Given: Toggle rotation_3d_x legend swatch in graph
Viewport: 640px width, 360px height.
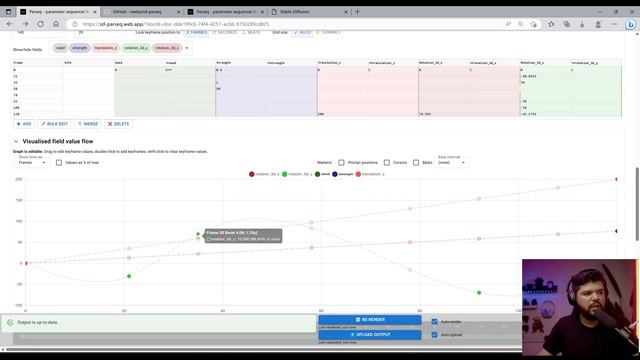Looking at the screenshot, I should [x=251, y=174].
